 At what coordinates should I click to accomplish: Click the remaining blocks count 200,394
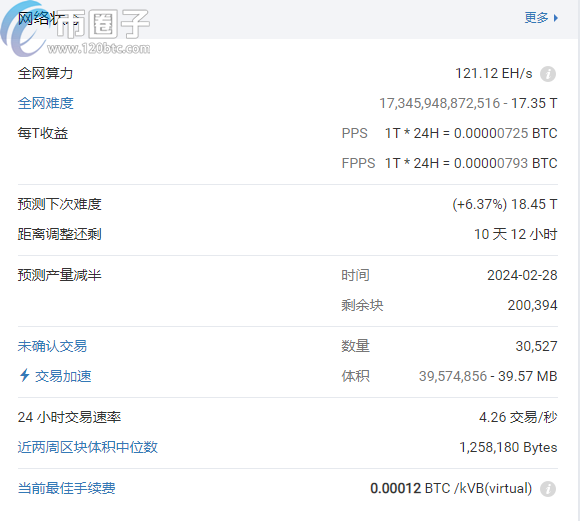coord(532,305)
